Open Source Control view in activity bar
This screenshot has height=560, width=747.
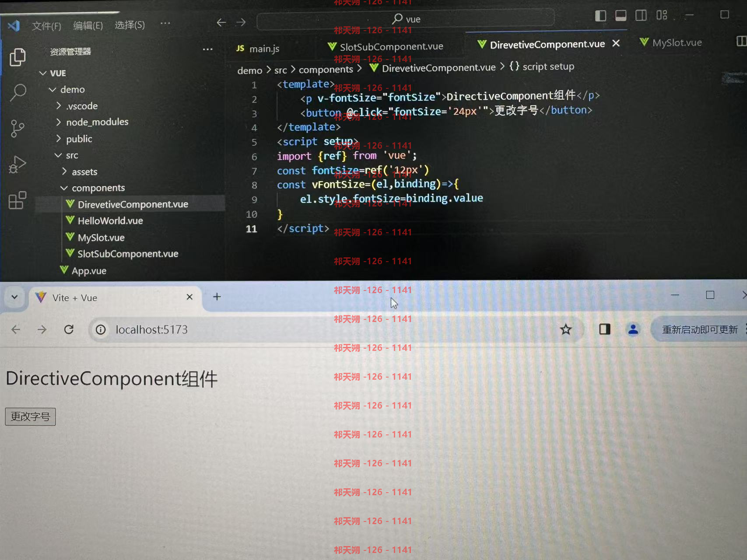pos(18,129)
